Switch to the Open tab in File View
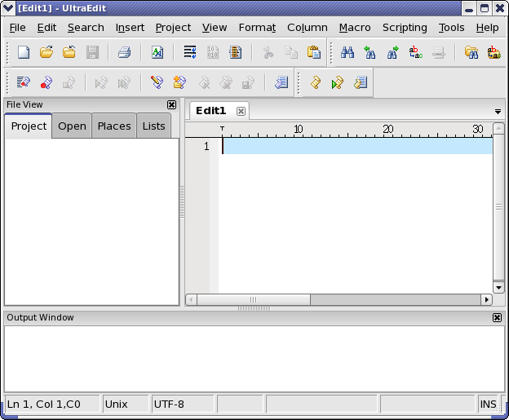509x420 pixels. [x=72, y=126]
